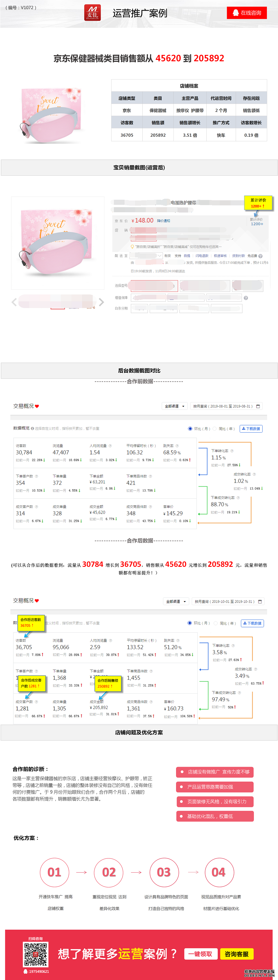Select 同比(年) radio in October dashboard
The height and width of the screenshot is (980, 278).
[x=216, y=623]
